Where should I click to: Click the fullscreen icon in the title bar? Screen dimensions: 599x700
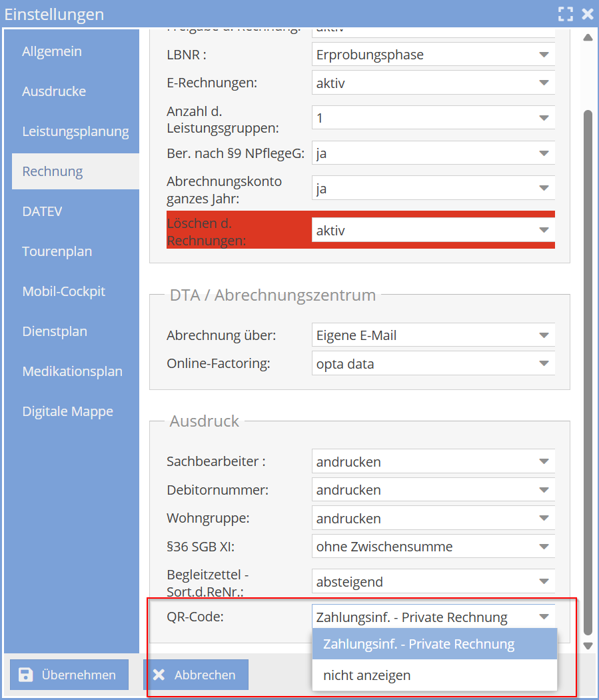(566, 13)
